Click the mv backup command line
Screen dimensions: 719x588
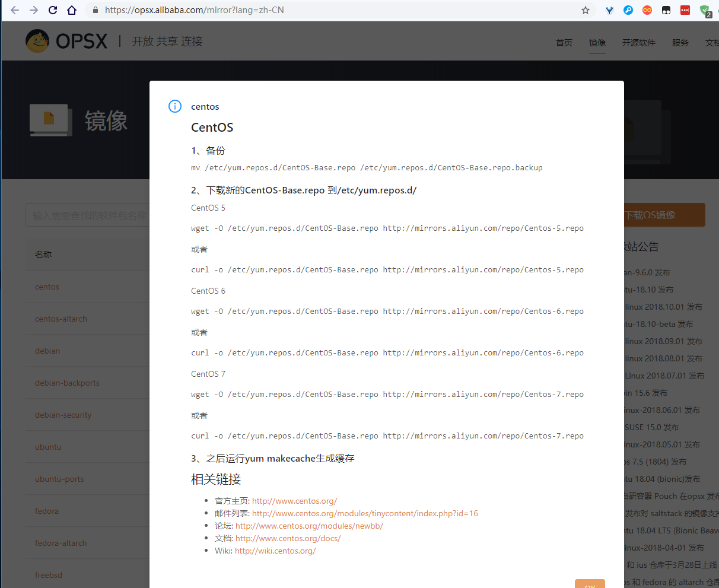pos(367,168)
